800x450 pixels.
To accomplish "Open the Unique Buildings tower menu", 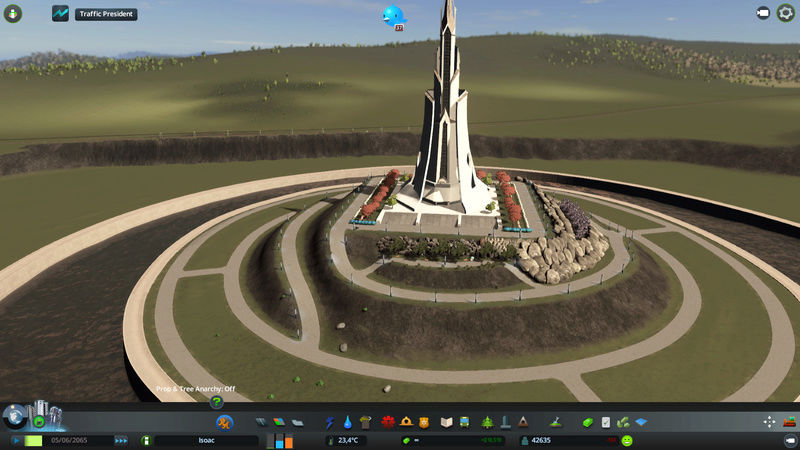I will click(x=505, y=422).
